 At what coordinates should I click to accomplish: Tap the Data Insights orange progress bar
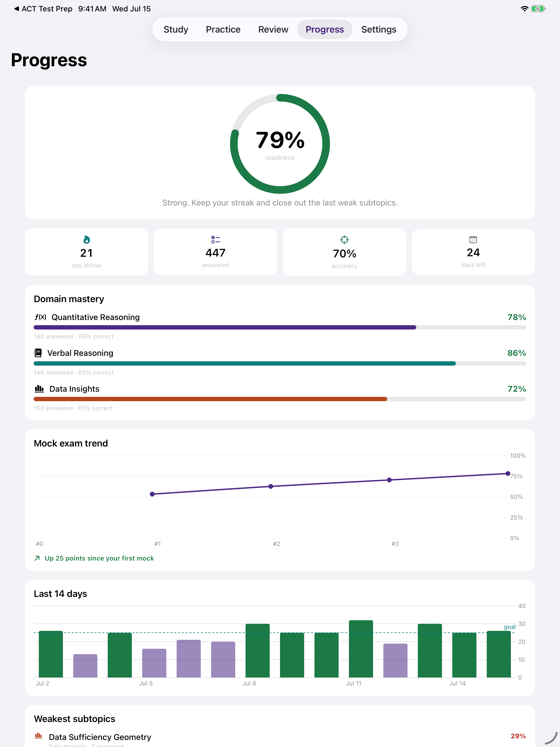click(x=280, y=399)
